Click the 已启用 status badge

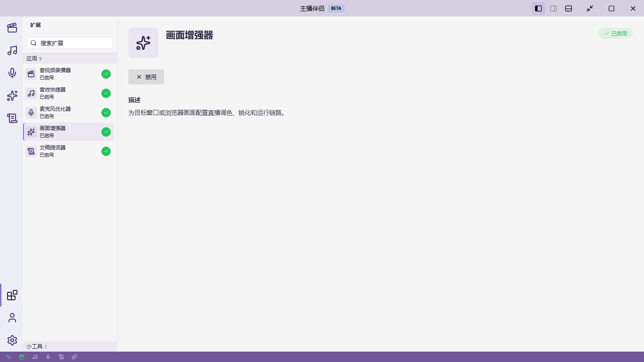[x=615, y=33]
